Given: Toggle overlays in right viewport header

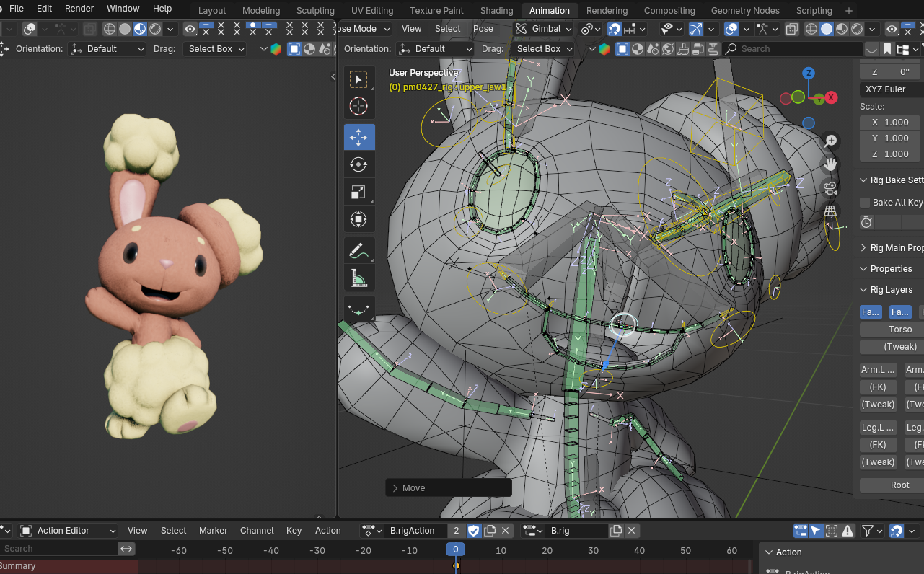Looking at the screenshot, I should click(x=731, y=29).
